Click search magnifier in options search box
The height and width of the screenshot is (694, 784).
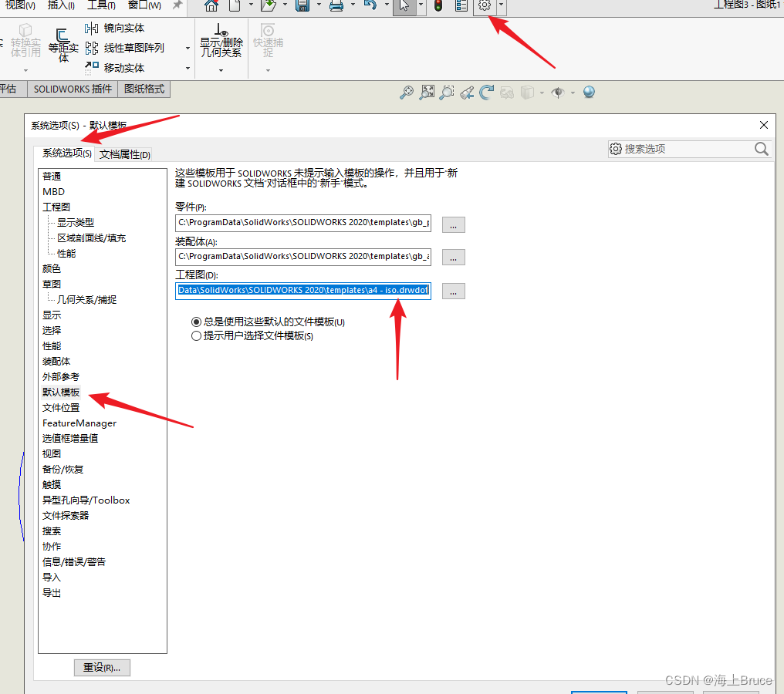coord(761,149)
